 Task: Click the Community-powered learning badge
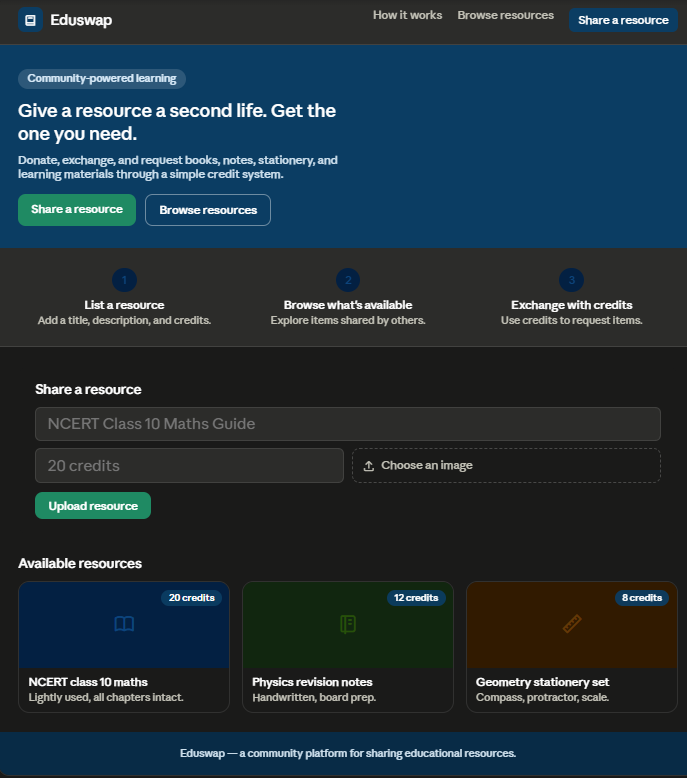(x=102, y=79)
